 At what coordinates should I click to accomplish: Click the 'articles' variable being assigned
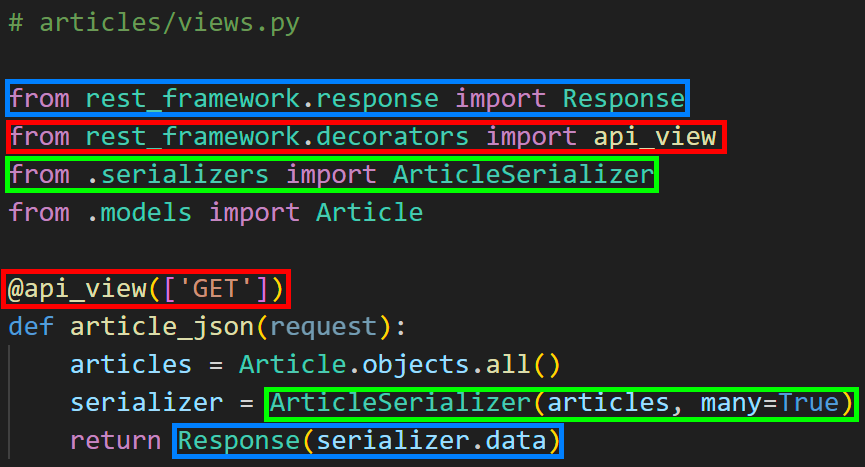tap(131, 364)
